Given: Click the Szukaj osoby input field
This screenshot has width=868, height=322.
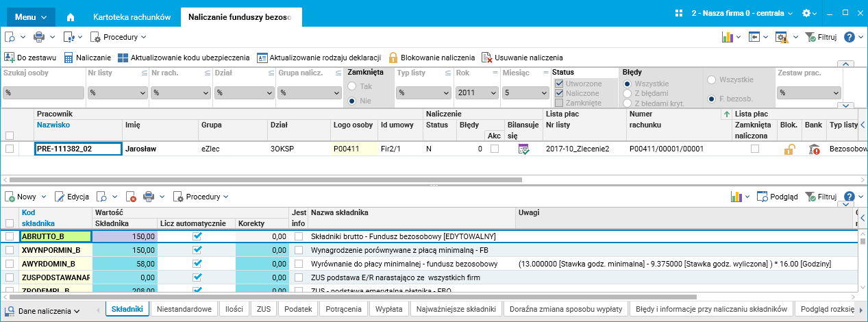Looking at the screenshot, I should [42, 92].
